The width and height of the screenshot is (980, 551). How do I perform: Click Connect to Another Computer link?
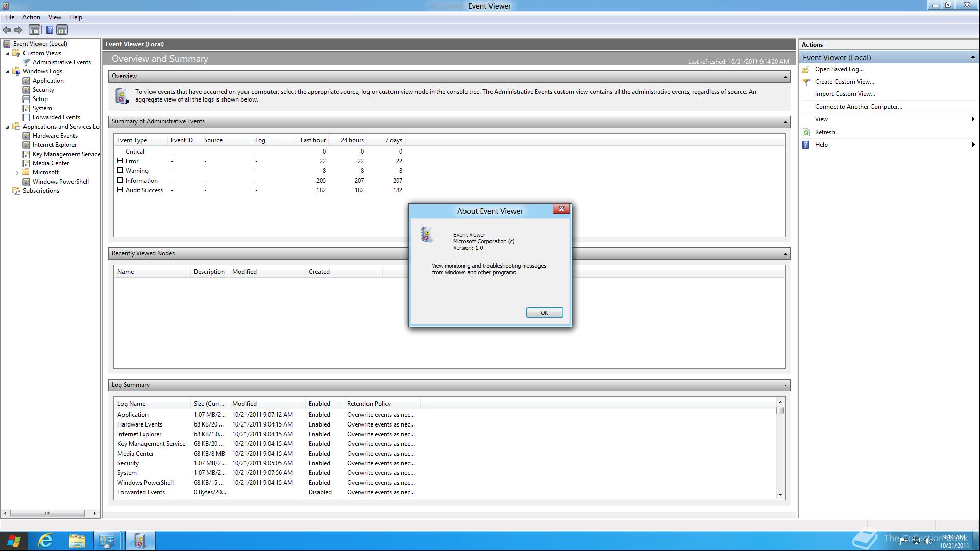pyautogui.click(x=859, y=107)
